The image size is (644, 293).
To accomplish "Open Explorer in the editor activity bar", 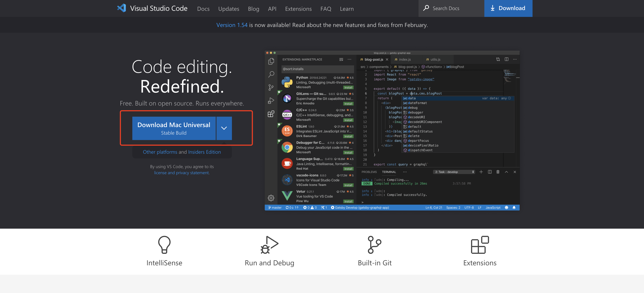I will 271,61.
